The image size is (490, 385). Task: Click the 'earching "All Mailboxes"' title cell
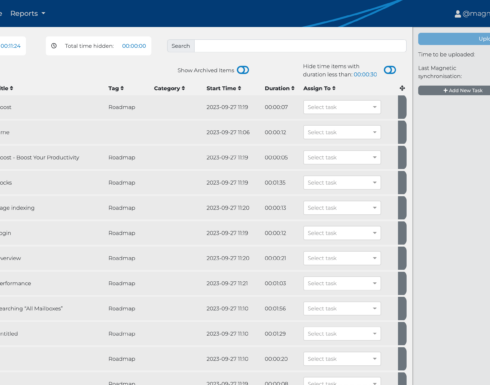pos(31,308)
